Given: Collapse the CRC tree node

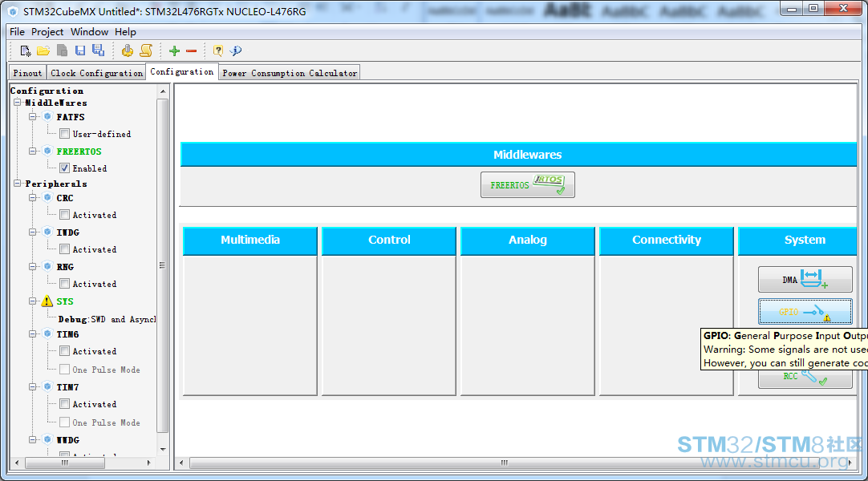Looking at the screenshot, I should [x=33, y=197].
